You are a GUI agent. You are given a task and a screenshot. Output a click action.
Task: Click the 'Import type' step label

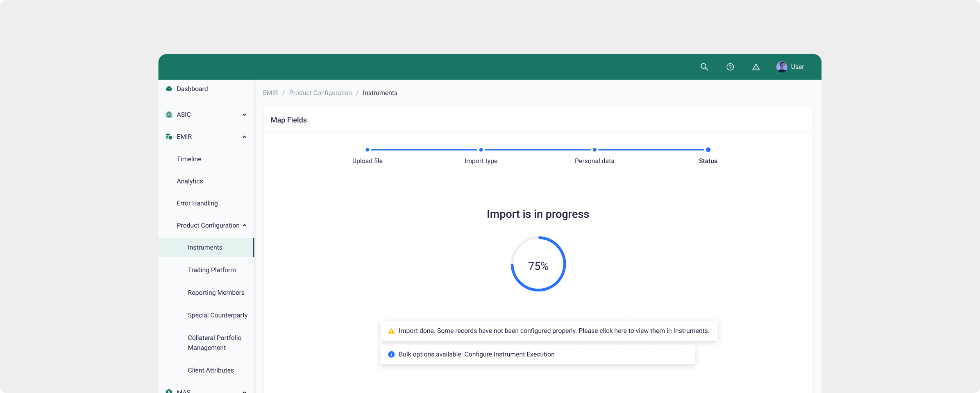click(x=481, y=161)
